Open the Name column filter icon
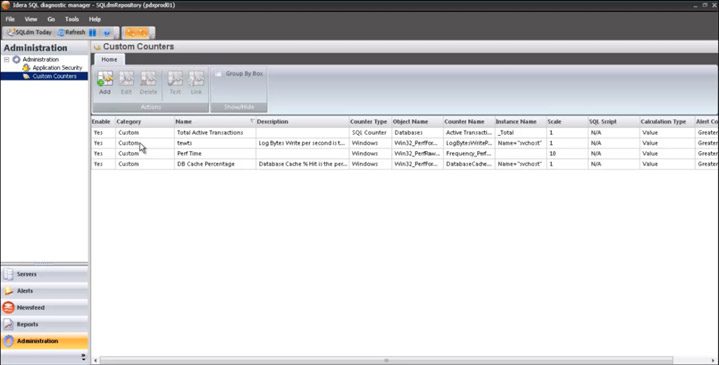Viewport: 719px width, 365px height. 252,121
